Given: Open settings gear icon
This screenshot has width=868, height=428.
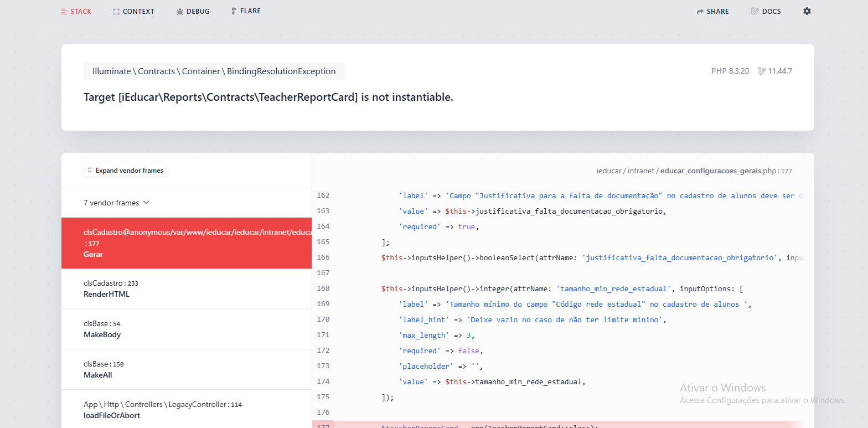Looking at the screenshot, I should pyautogui.click(x=807, y=11).
